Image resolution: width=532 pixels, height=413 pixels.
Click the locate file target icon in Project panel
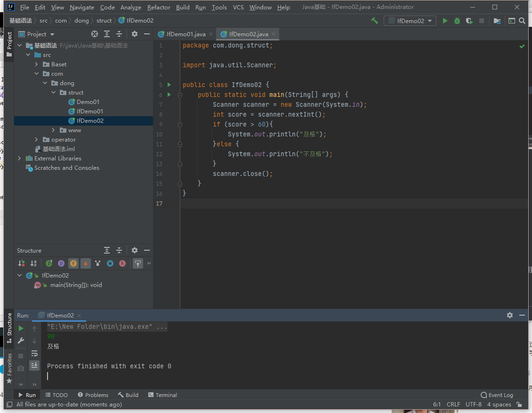95,34
